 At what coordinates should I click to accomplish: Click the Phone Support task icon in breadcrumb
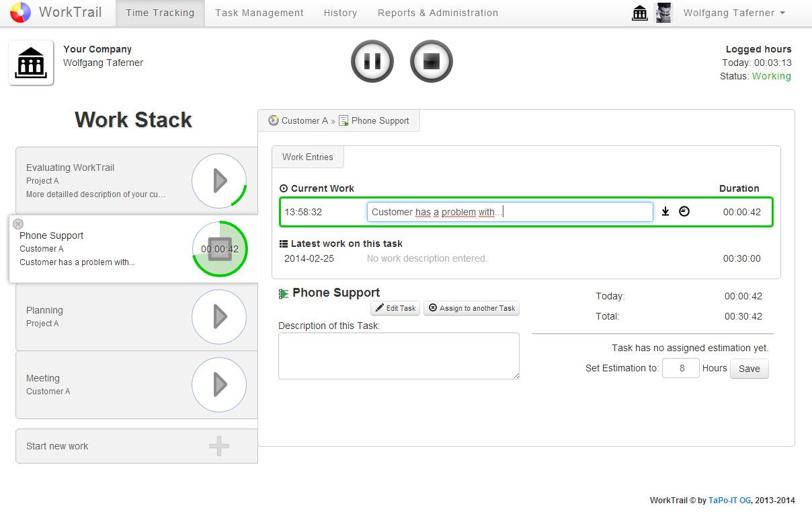click(343, 120)
